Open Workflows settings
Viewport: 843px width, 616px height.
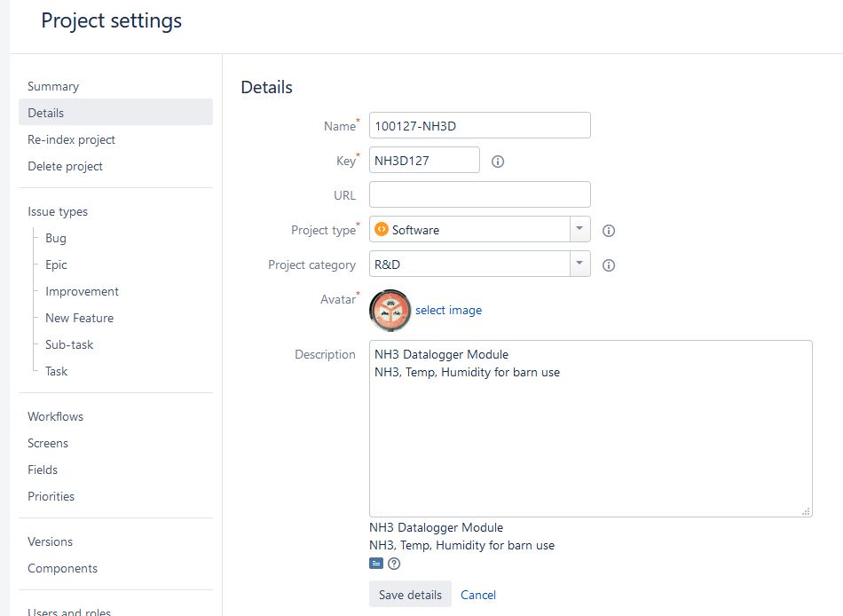55,416
